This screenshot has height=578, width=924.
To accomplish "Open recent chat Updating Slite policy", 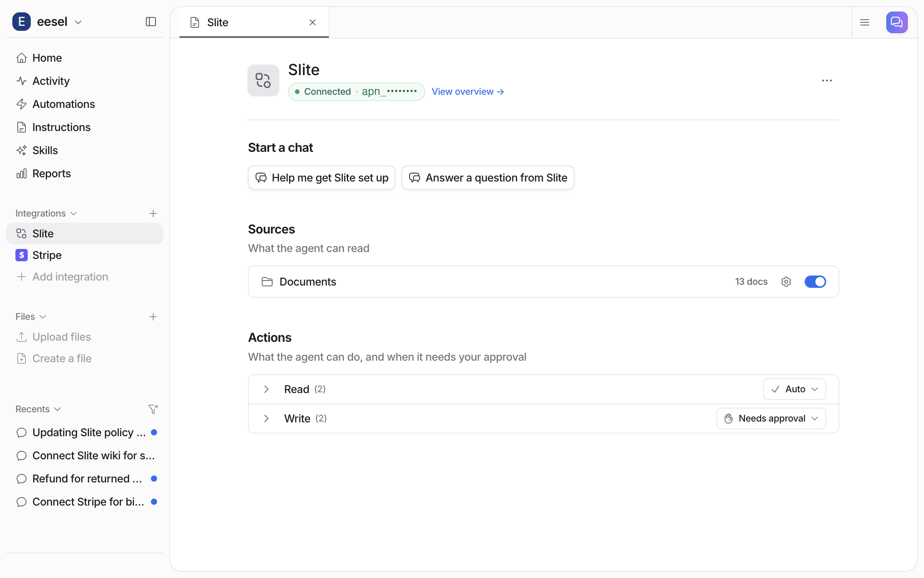I will [85, 432].
